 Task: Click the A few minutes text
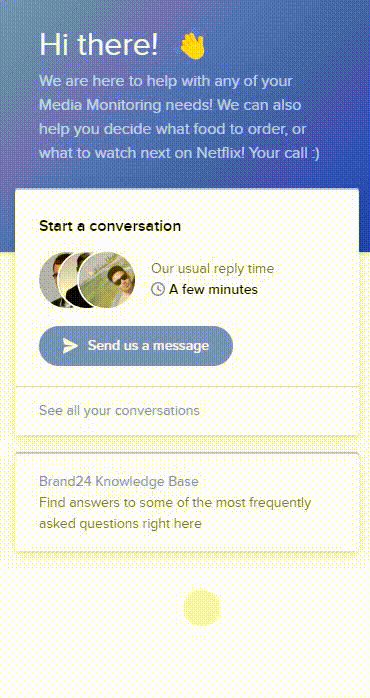213,290
